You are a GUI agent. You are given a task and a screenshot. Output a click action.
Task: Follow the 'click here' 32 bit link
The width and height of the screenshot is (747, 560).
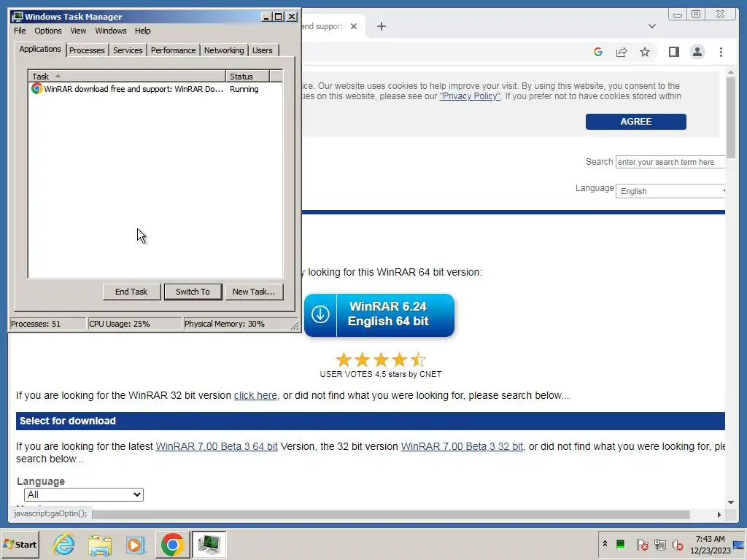pos(255,395)
